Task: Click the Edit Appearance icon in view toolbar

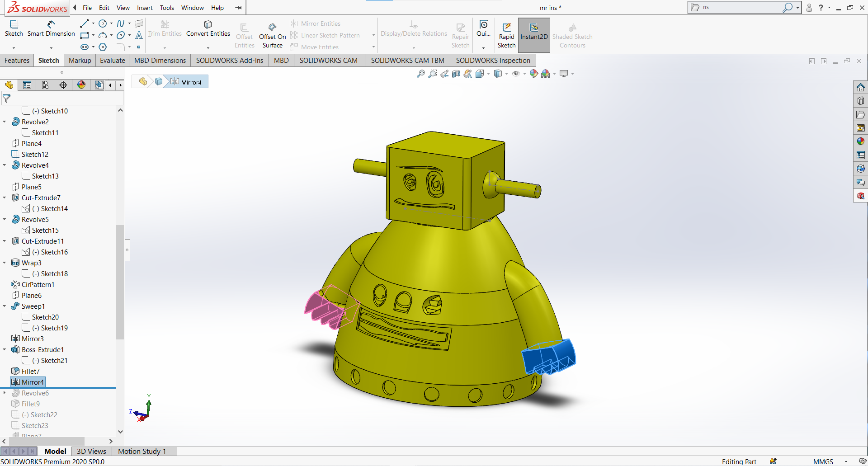Action: coord(534,74)
